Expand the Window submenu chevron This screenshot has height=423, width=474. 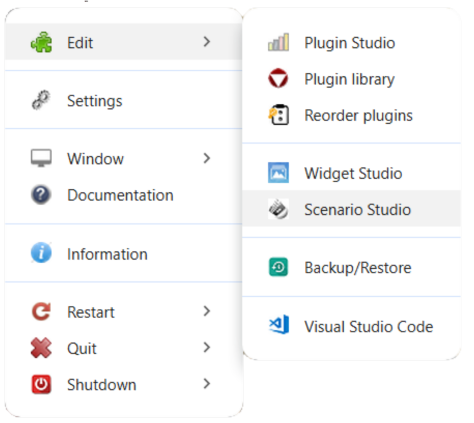point(207,158)
